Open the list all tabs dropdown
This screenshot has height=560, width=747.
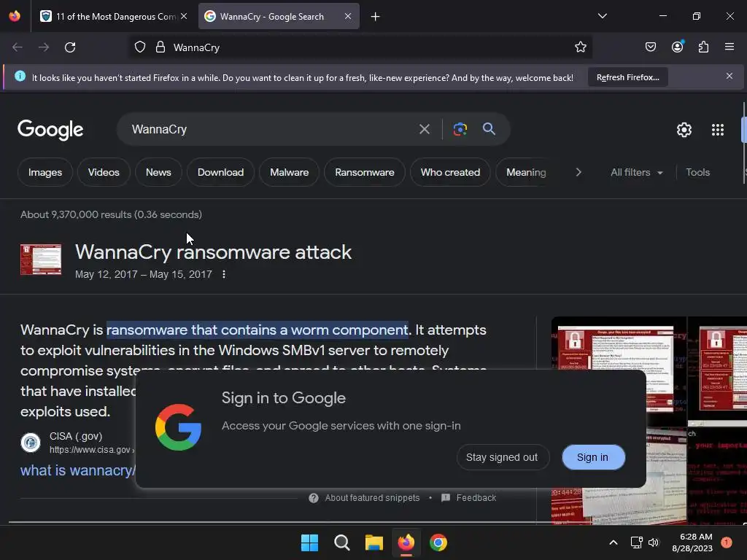click(x=602, y=16)
